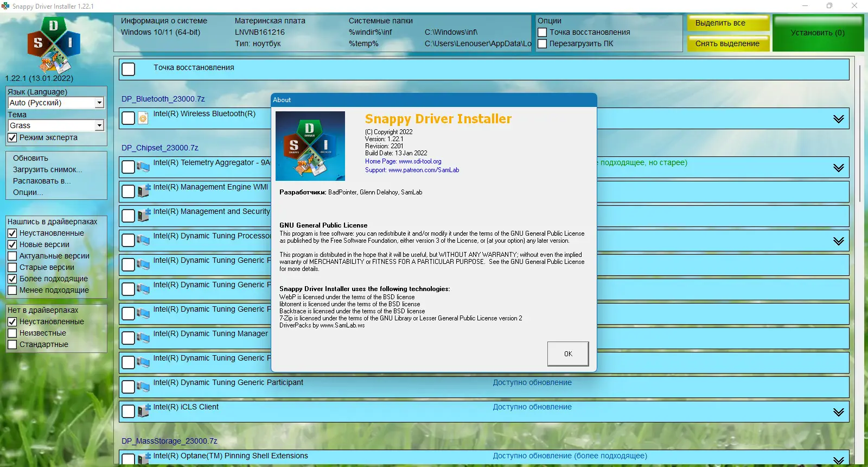Open Support www.patreon.com/SamLab link
The image size is (868, 467).
coord(412,170)
